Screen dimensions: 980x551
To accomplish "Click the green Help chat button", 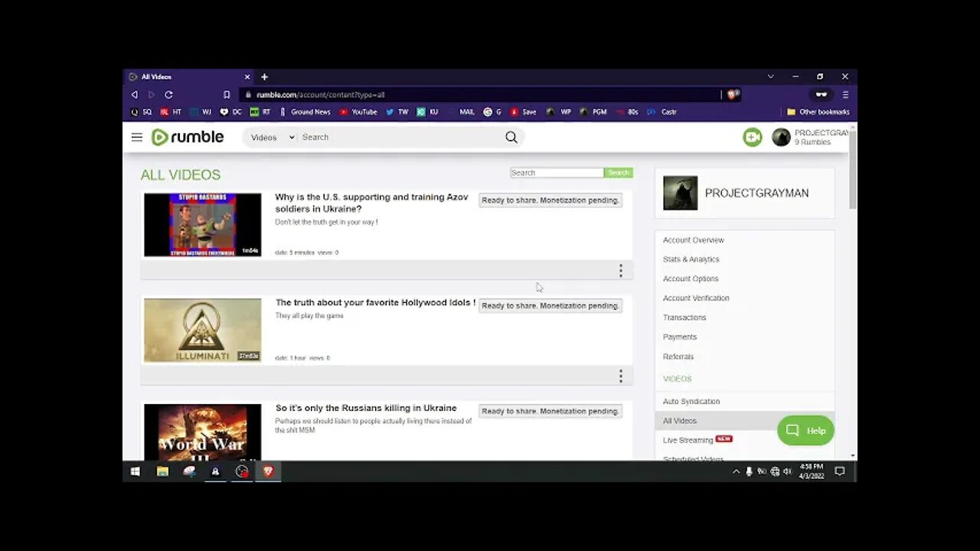I will tap(805, 431).
